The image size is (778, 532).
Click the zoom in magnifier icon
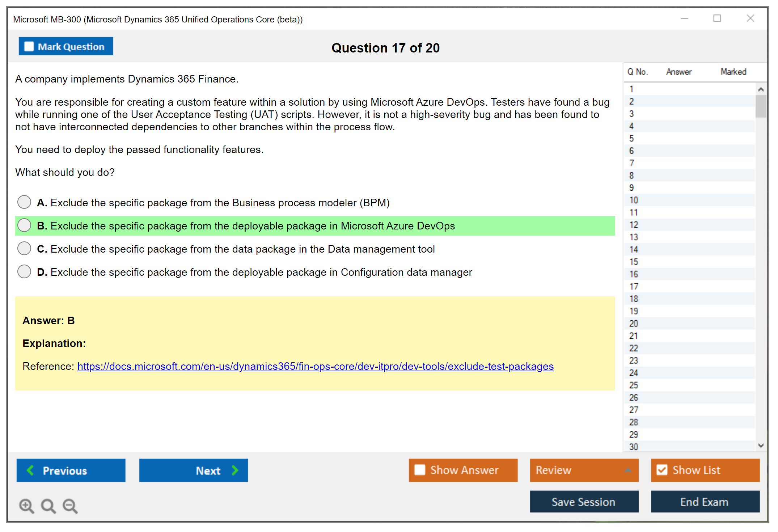point(26,506)
